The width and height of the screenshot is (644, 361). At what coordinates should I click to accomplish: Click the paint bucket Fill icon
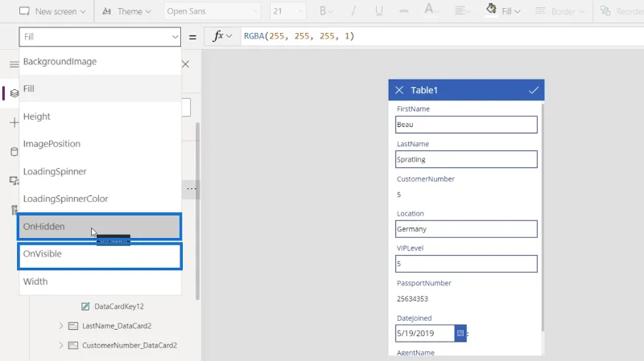coord(491,9)
